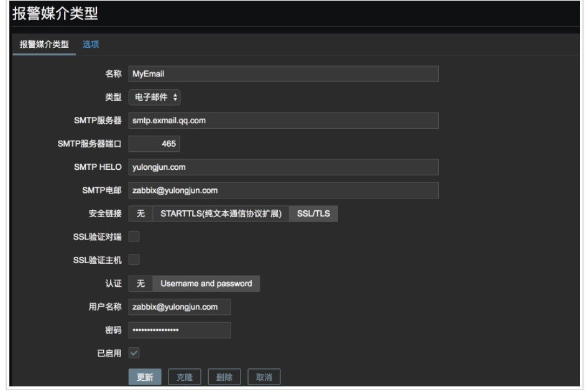Click the SMTP服务器 field with smtp.exmail.qq.com

coord(283,121)
